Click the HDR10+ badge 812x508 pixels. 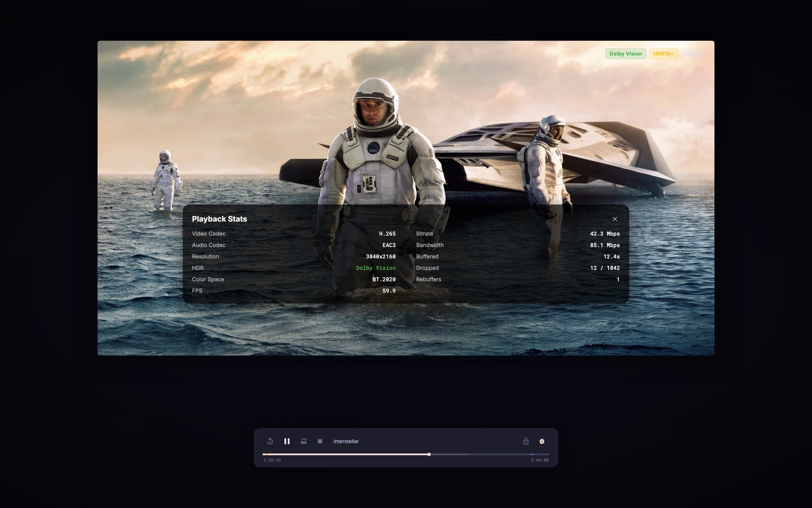[x=663, y=54]
